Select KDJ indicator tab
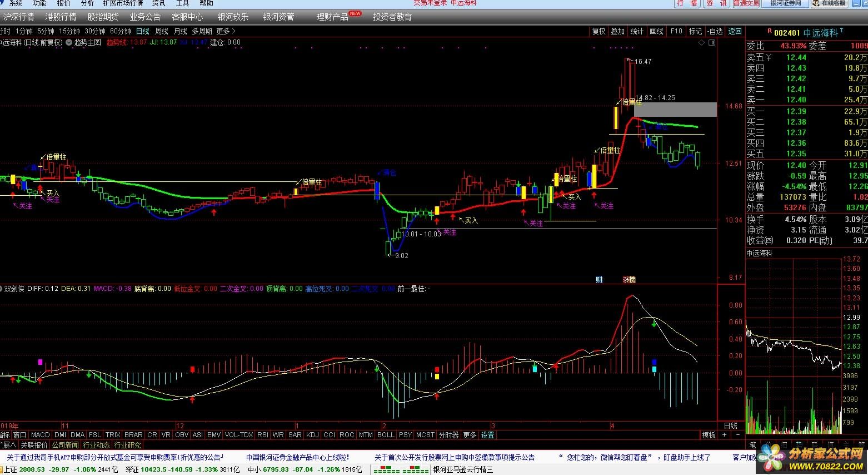868x475 pixels. [312, 435]
